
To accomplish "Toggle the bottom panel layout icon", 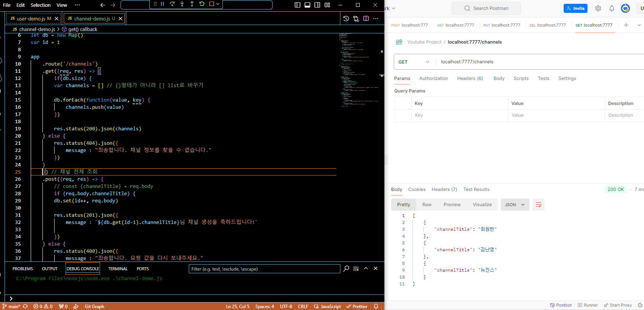I will 307,5.
